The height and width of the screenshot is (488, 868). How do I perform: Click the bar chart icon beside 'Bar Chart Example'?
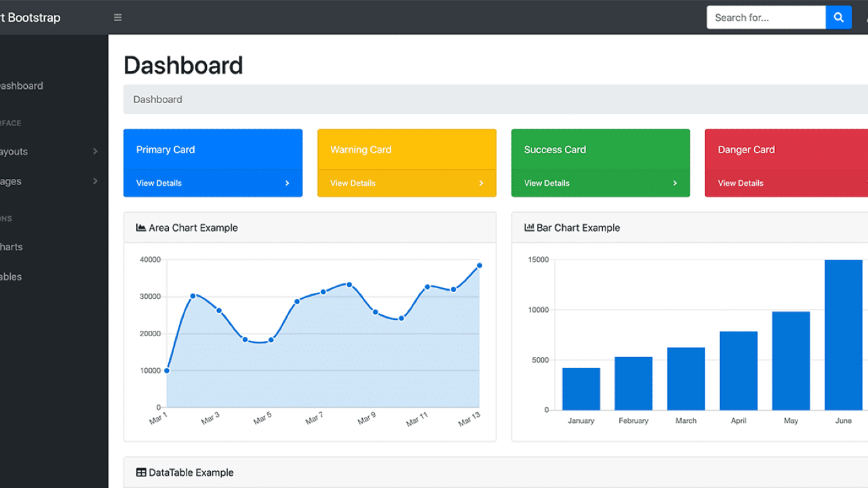pos(528,227)
